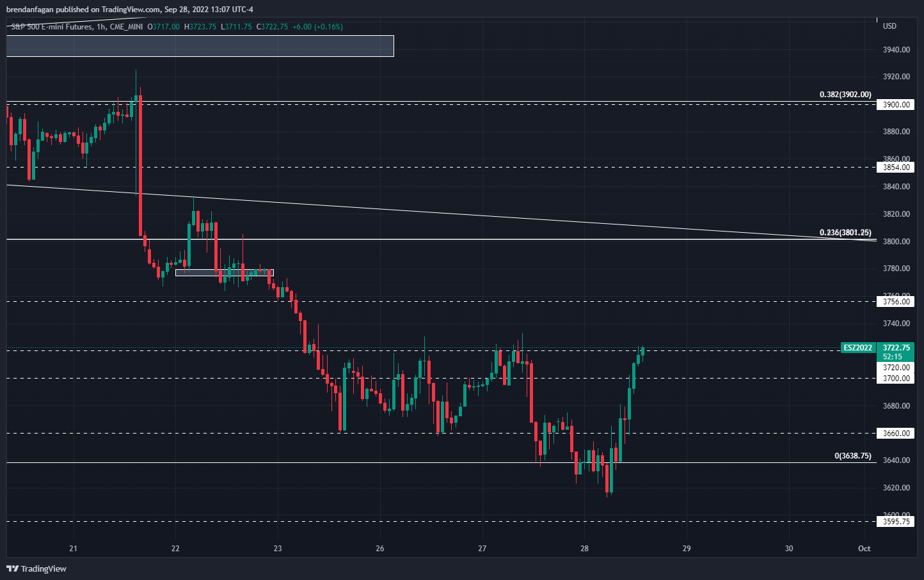Click the 3940.00 price axis value
The width and height of the screenshot is (924, 580).
[896, 50]
